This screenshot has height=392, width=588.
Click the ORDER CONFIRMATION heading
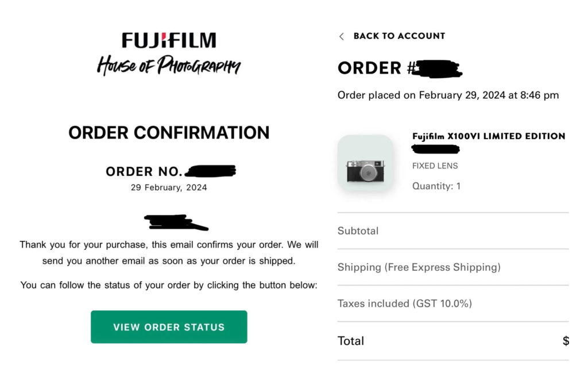click(x=169, y=133)
